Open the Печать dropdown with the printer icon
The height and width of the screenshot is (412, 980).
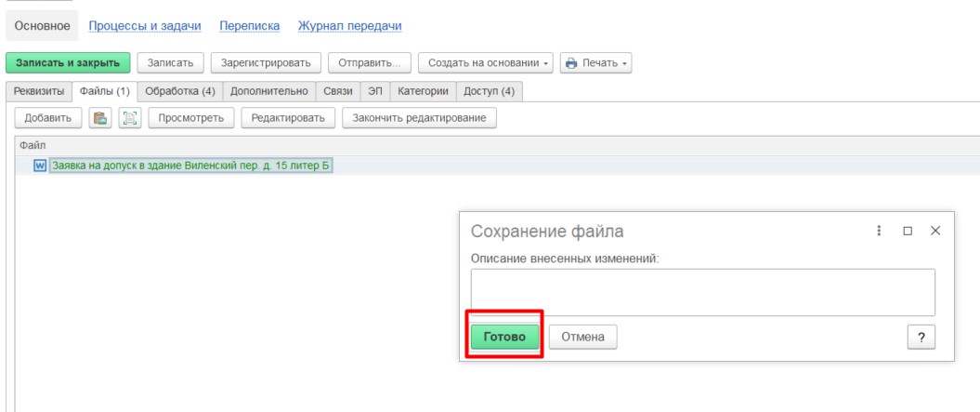[x=597, y=62]
